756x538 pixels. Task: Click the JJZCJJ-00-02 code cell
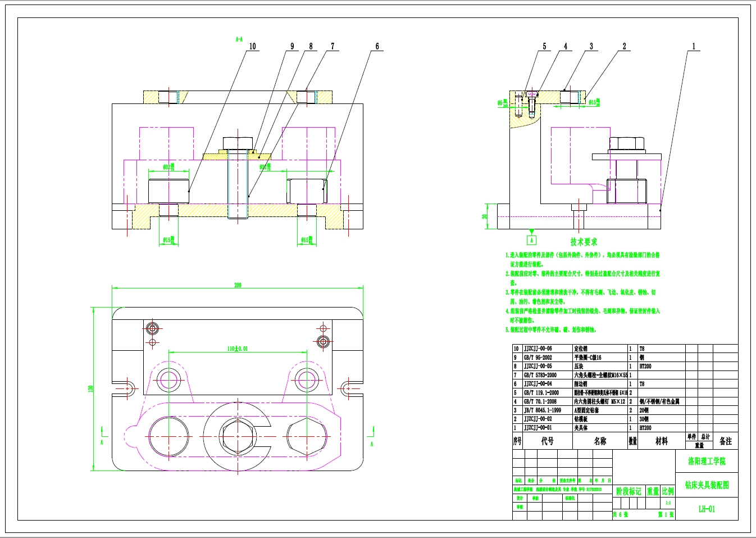coord(538,419)
